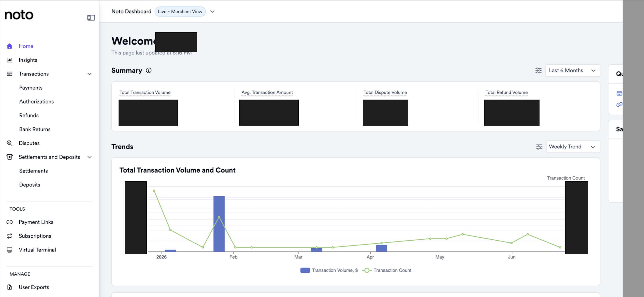644x297 pixels.
Task: Open Payment Links tool
Action: coord(36,222)
